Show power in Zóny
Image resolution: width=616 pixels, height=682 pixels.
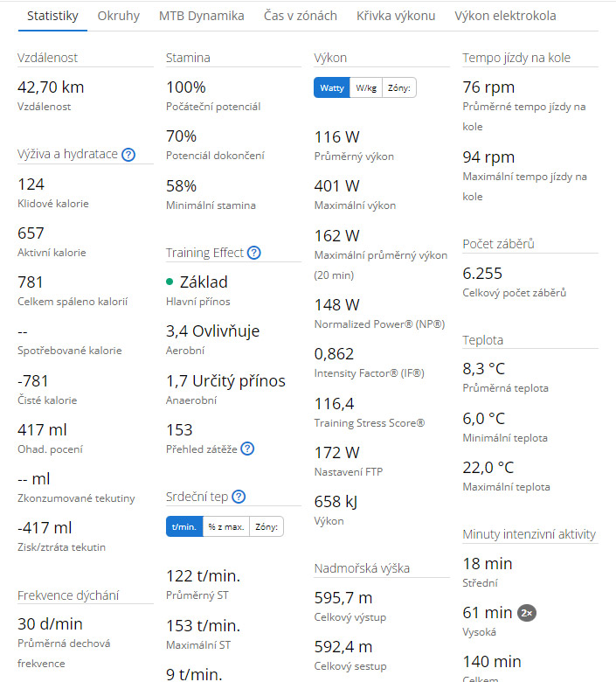[x=399, y=87]
